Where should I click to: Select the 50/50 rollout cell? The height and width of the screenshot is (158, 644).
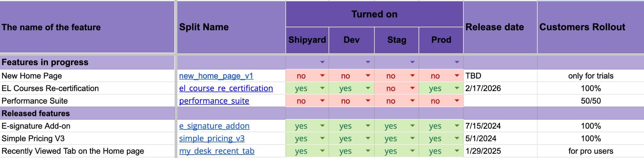(591, 101)
